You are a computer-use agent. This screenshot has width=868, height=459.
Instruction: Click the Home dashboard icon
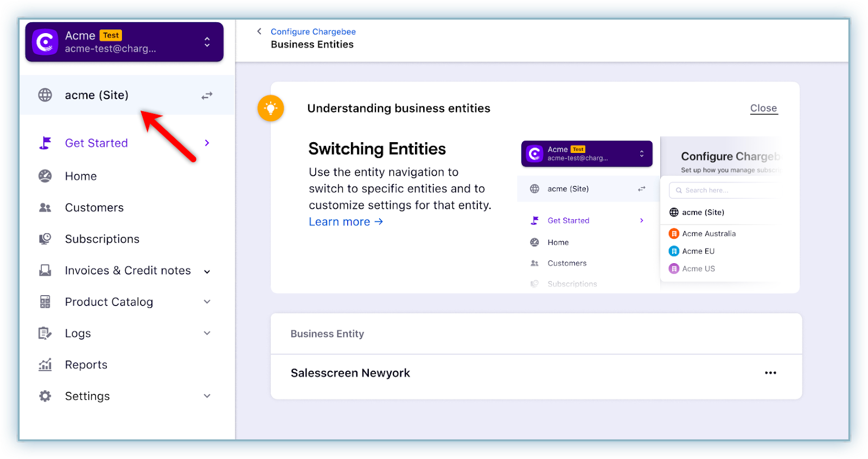(45, 176)
